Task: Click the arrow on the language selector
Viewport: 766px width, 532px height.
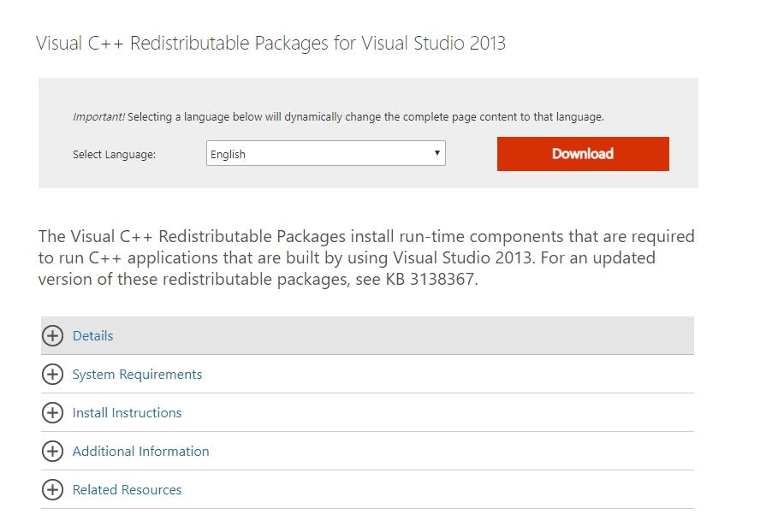Action: (436, 153)
